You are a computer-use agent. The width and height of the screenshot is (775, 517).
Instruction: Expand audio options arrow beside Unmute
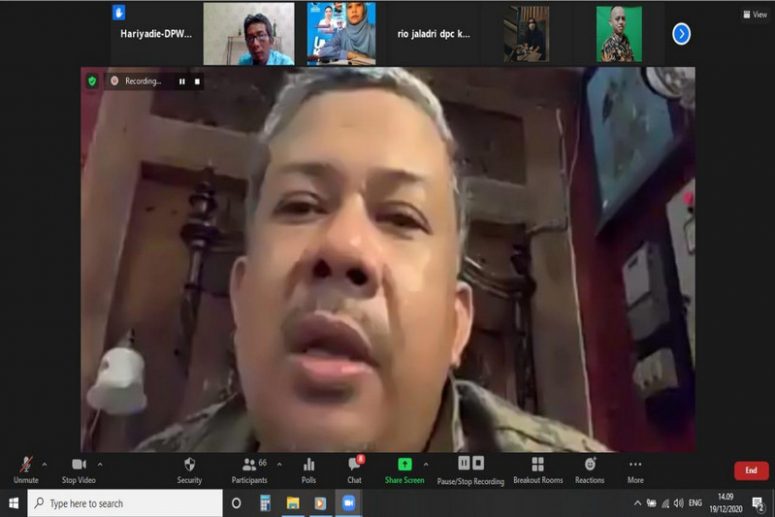pyautogui.click(x=44, y=464)
